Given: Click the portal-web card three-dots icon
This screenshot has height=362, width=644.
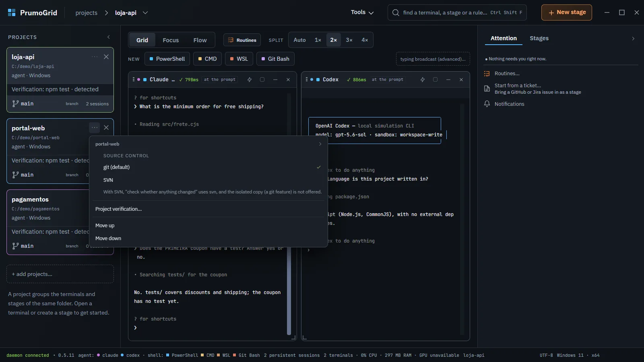Looking at the screenshot, I should click(95, 128).
